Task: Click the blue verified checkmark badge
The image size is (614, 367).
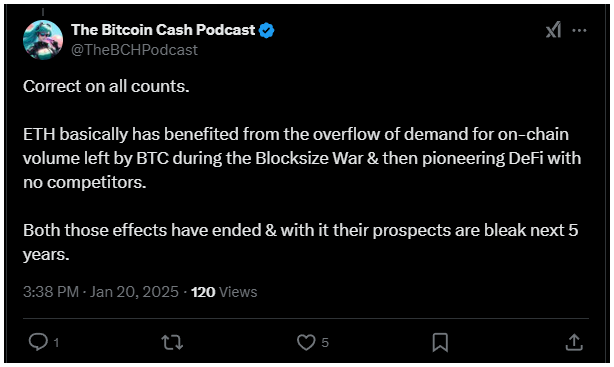Action: click(267, 31)
